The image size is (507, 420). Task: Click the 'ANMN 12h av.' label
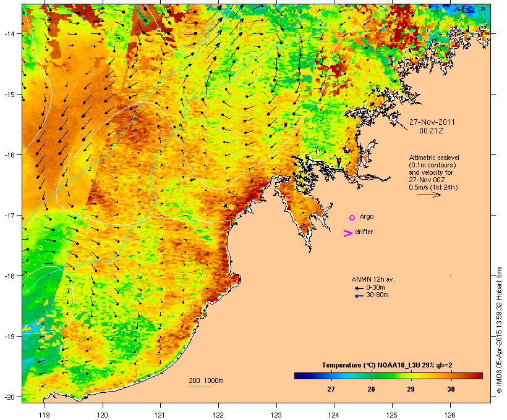coord(373,279)
